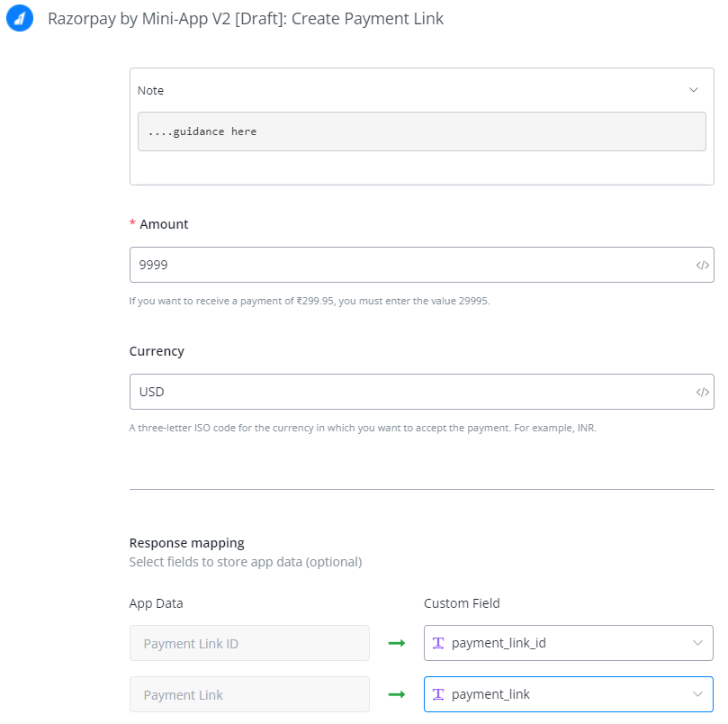Open the payment_link custom field dropdown arrow
The width and height of the screenshot is (728, 724).
click(697, 694)
